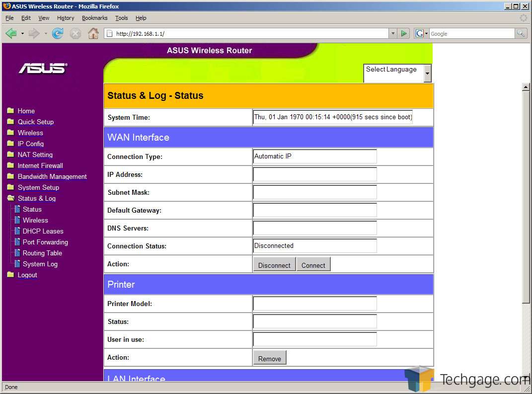This screenshot has width=532, height=394.
Task: Click the page icon in the address bar
Action: (x=110, y=33)
